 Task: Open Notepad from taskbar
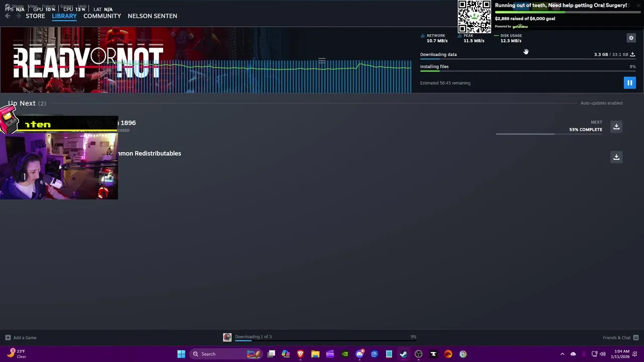coord(389,354)
